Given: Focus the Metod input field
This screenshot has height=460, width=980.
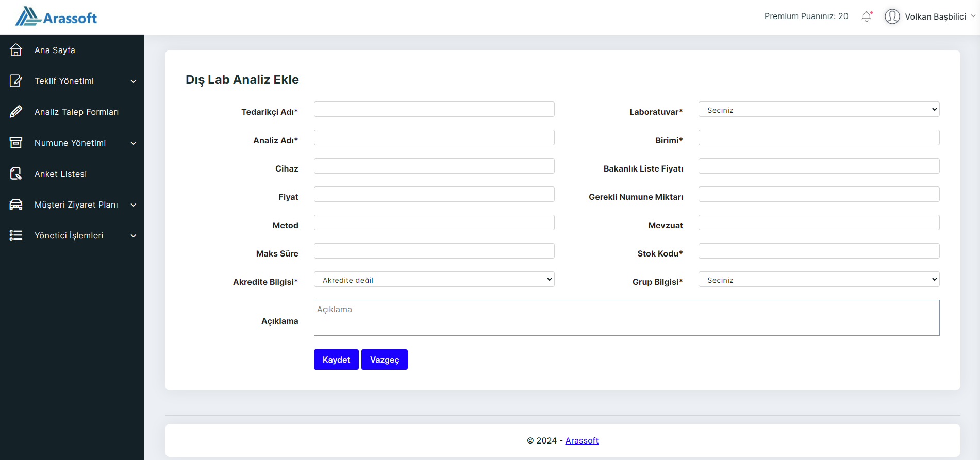Looking at the screenshot, I should pyautogui.click(x=434, y=223).
